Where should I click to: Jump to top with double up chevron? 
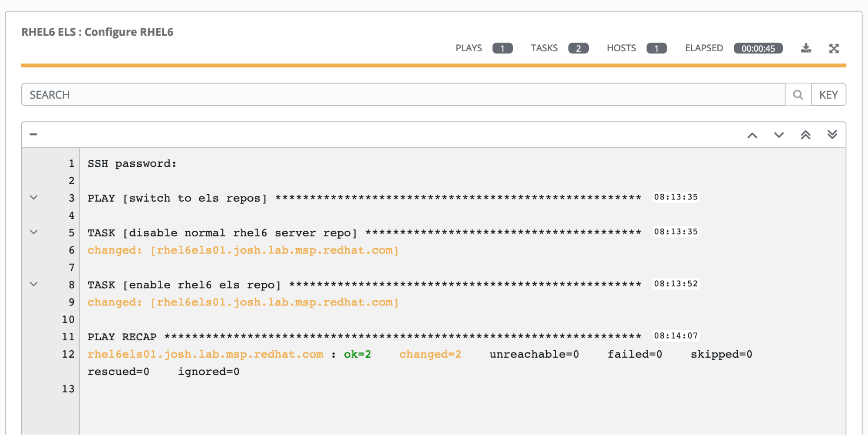(805, 135)
